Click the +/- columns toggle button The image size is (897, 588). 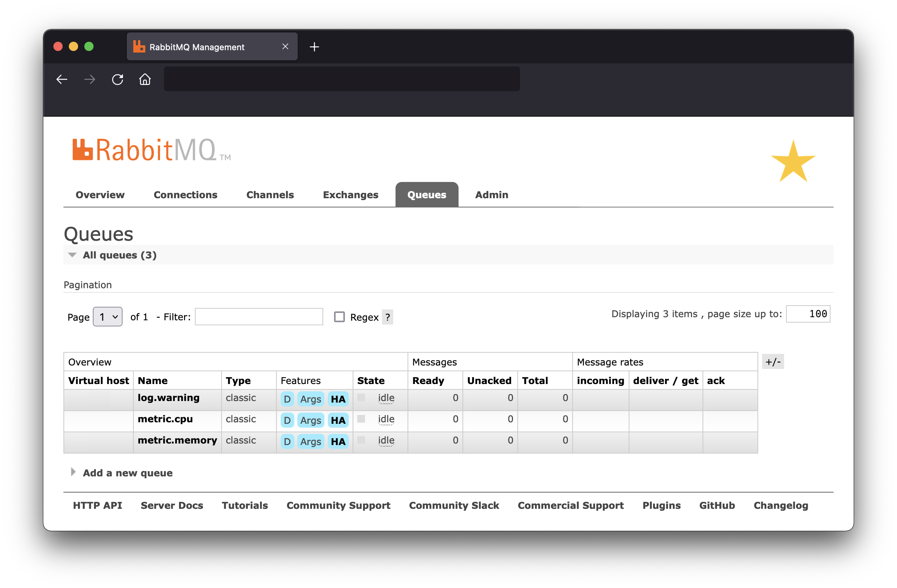pyautogui.click(x=774, y=362)
